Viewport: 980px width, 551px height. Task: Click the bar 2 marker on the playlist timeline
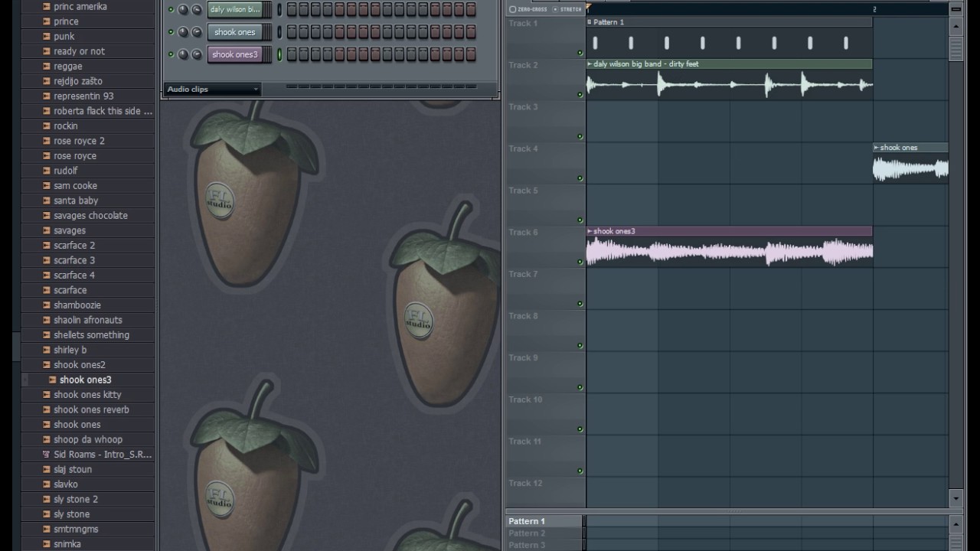[x=874, y=9]
